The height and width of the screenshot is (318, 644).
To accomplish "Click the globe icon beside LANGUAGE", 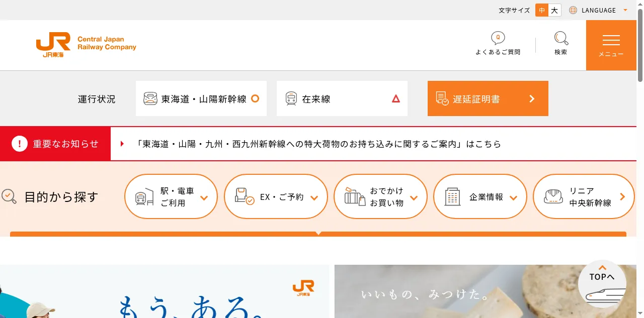I will [573, 10].
